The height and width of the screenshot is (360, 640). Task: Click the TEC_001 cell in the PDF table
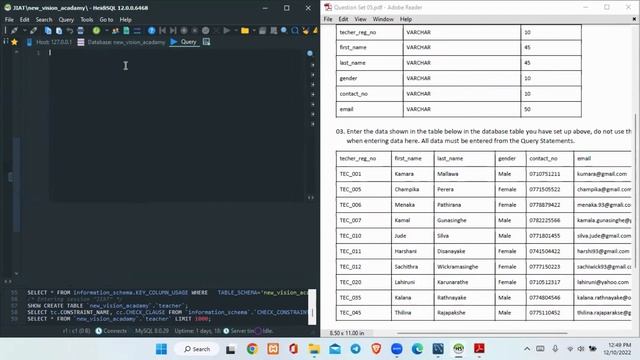(x=364, y=174)
